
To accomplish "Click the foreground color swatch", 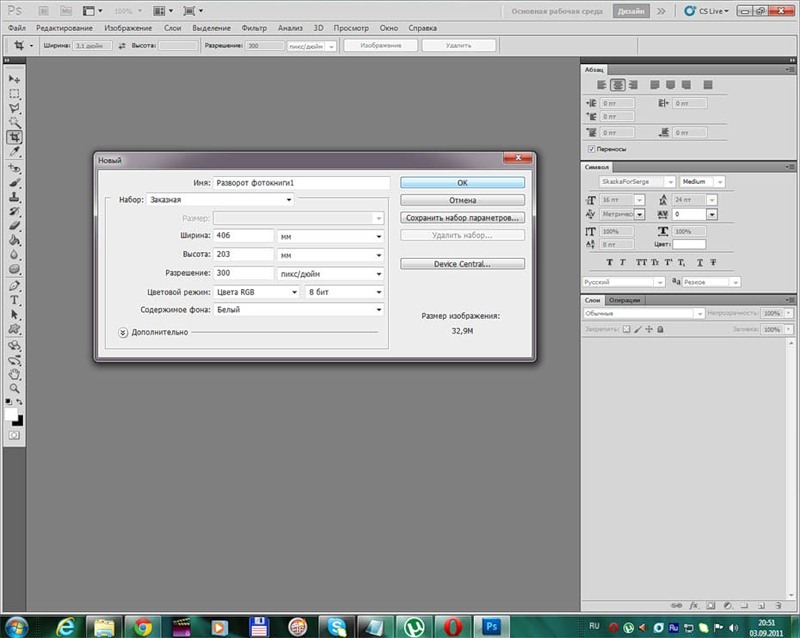I will click(x=10, y=414).
